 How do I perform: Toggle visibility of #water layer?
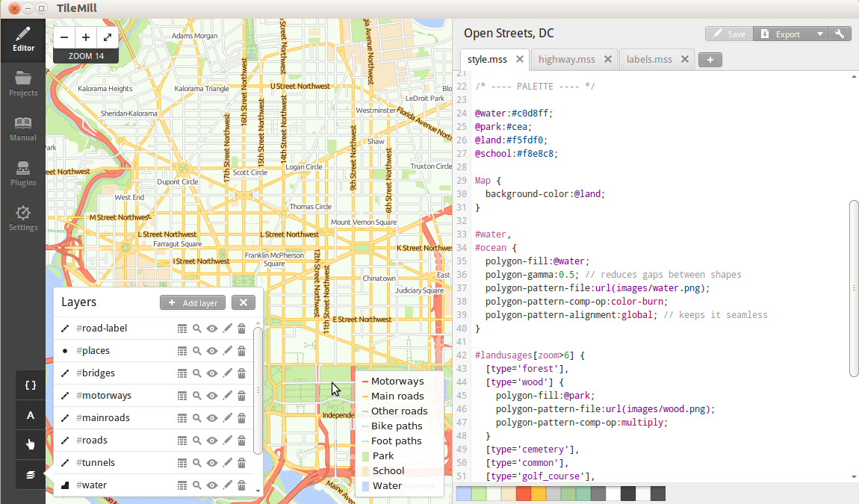[212, 485]
